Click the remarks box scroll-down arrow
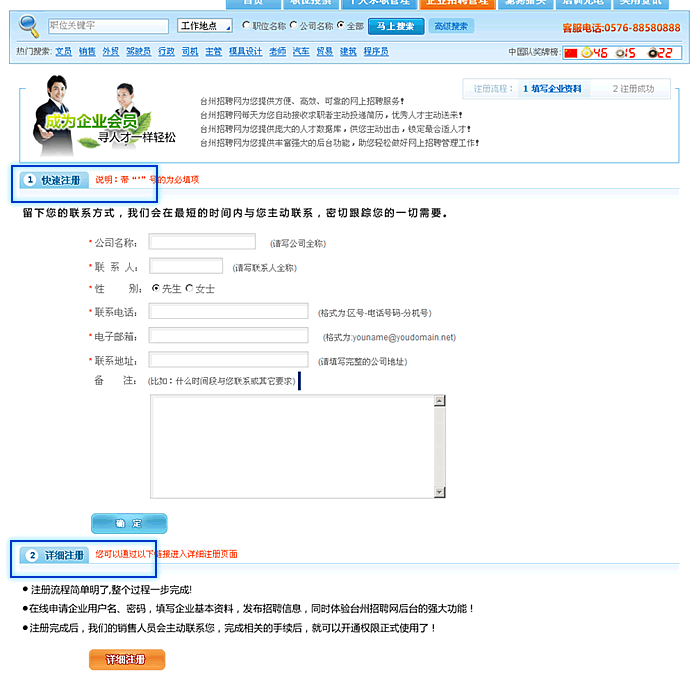The height and width of the screenshot is (674, 700). 439,491
